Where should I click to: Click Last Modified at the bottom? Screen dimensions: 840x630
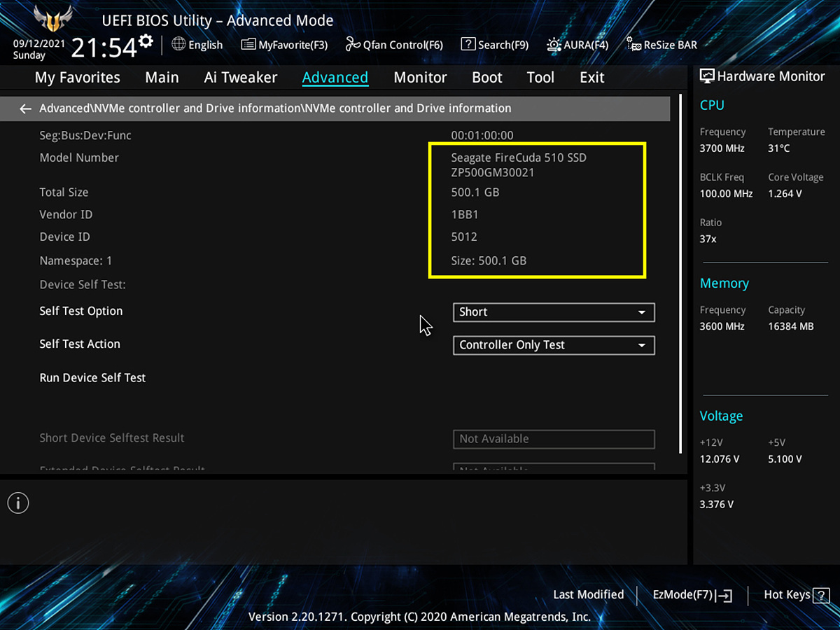[588, 594]
